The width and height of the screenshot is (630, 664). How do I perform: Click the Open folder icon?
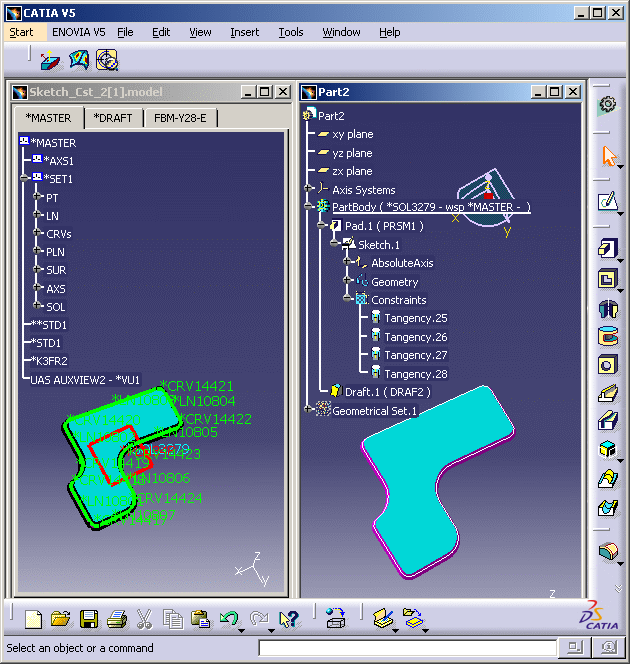[61, 619]
